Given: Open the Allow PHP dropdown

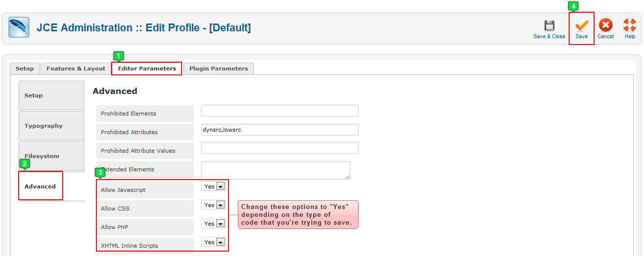Looking at the screenshot, I should point(213,224).
